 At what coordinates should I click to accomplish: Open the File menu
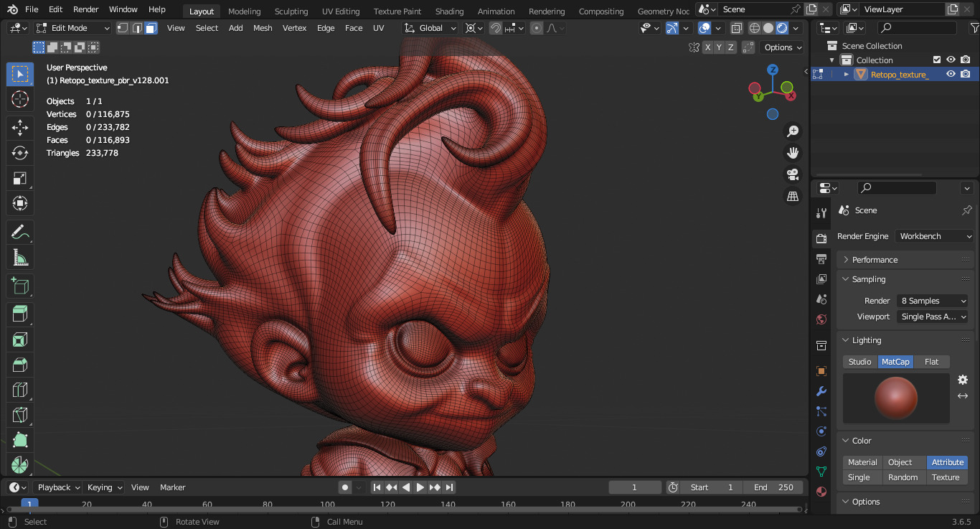[x=32, y=9]
